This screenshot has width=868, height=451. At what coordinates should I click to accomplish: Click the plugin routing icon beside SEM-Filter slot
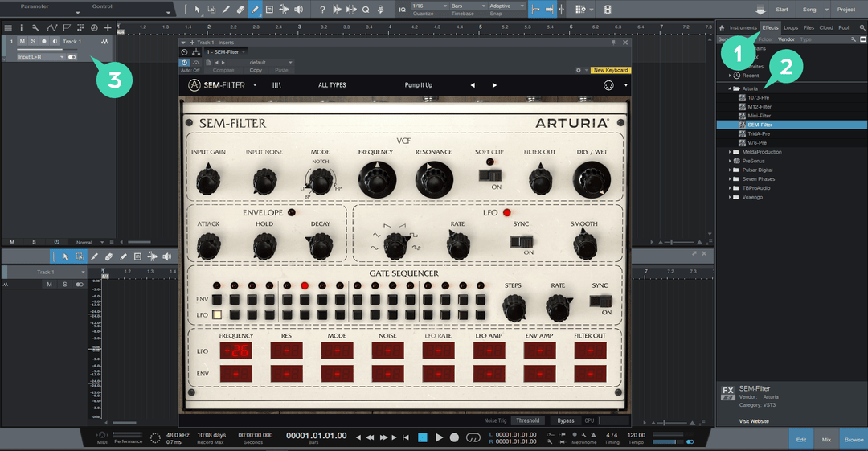(196, 52)
